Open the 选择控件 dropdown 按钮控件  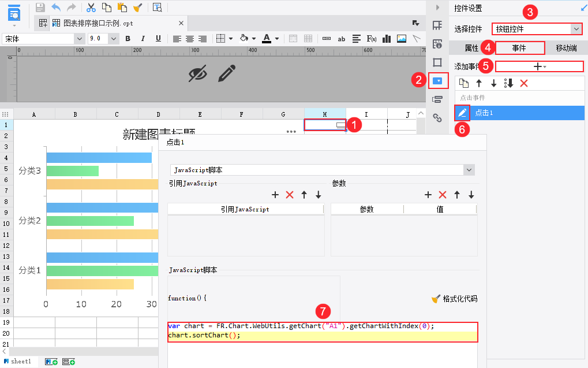point(537,29)
